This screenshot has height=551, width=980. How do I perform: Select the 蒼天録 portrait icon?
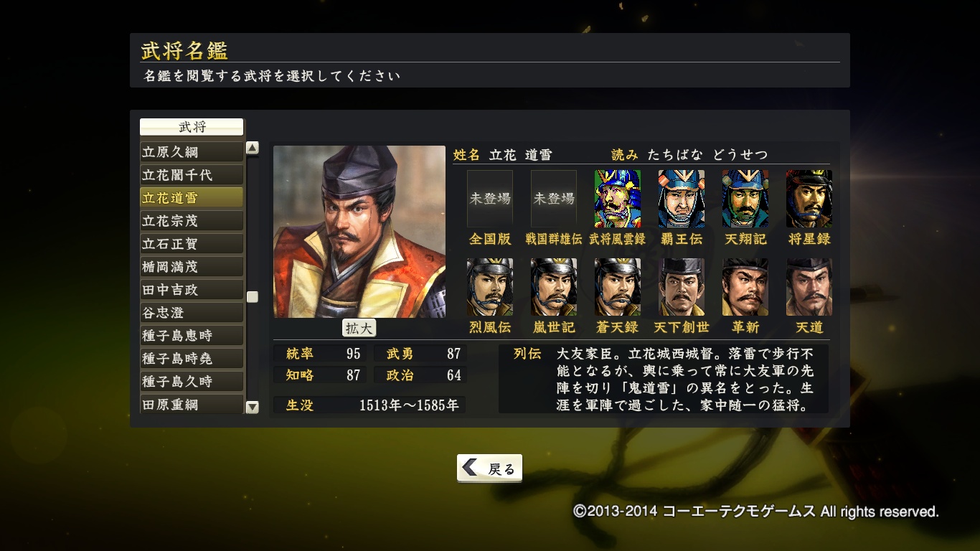[x=618, y=287]
